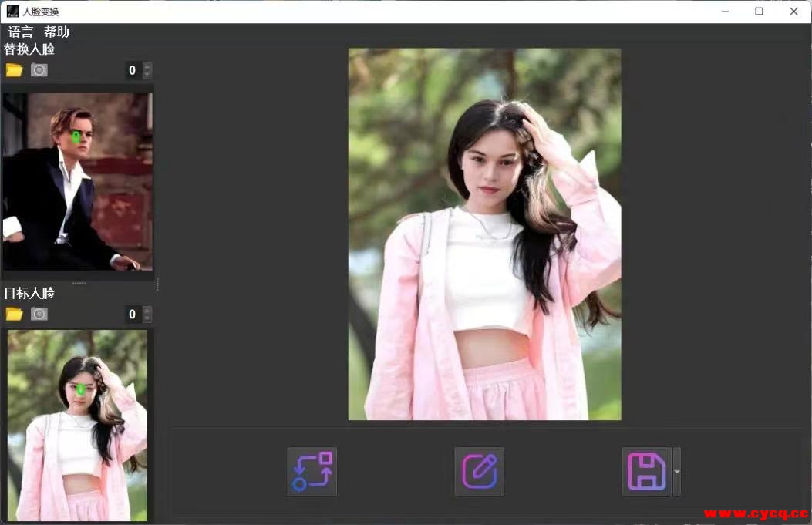Click the 目标人脸 face number field
Screen dimensions: 812x525
click(x=133, y=314)
